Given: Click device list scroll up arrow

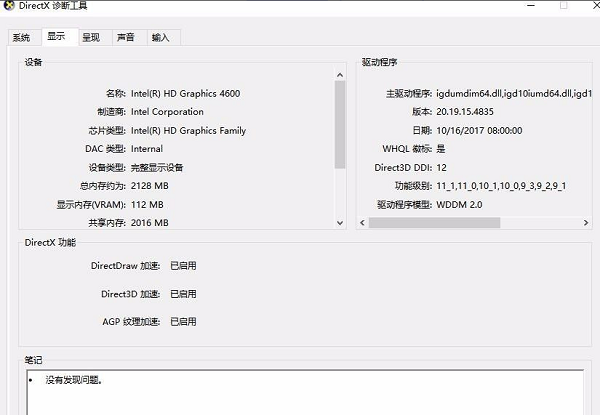Looking at the screenshot, I should coord(340,75).
